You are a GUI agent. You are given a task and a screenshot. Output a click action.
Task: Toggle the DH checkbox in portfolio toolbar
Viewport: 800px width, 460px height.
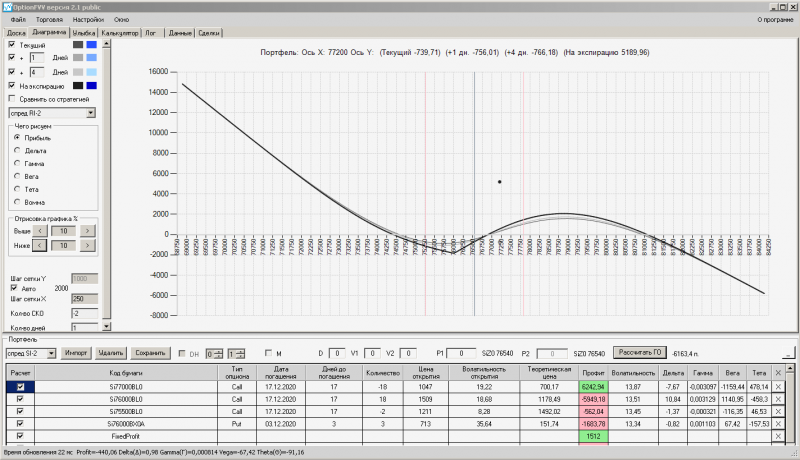(x=182, y=353)
